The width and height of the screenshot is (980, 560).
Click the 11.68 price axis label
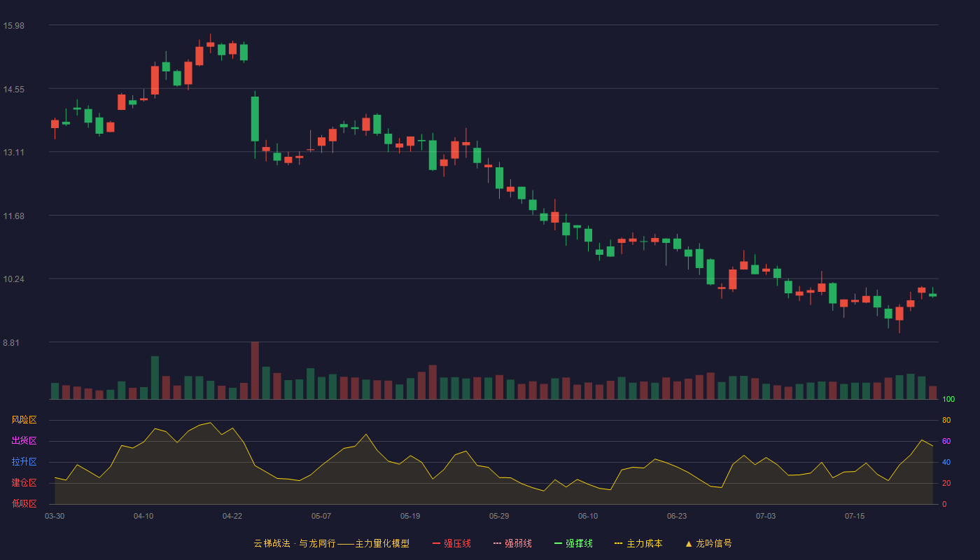pos(13,216)
